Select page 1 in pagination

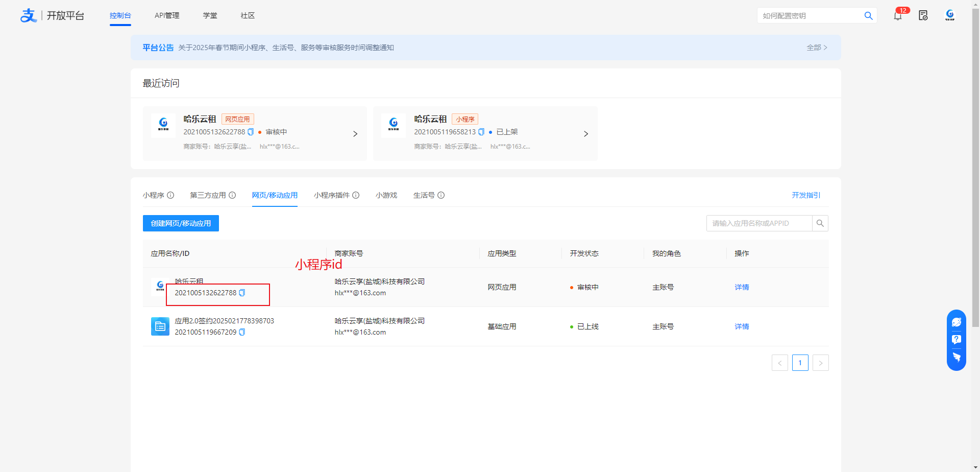point(800,363)
